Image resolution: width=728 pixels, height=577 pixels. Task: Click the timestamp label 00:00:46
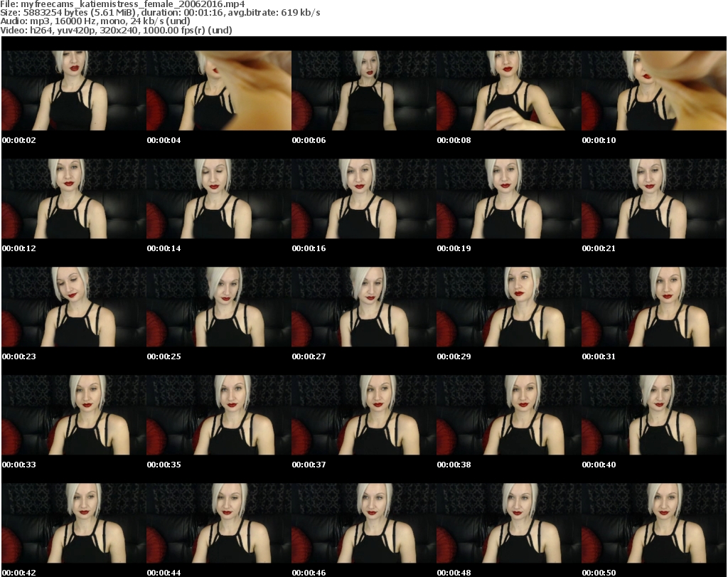click(x=309, y=573)
